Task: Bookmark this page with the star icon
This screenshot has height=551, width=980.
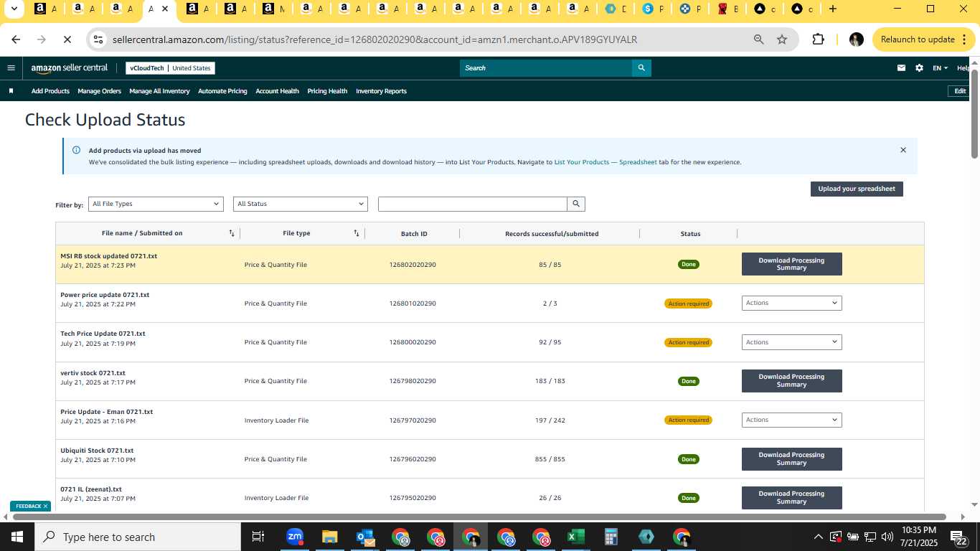Action: [x=782, y=39]
